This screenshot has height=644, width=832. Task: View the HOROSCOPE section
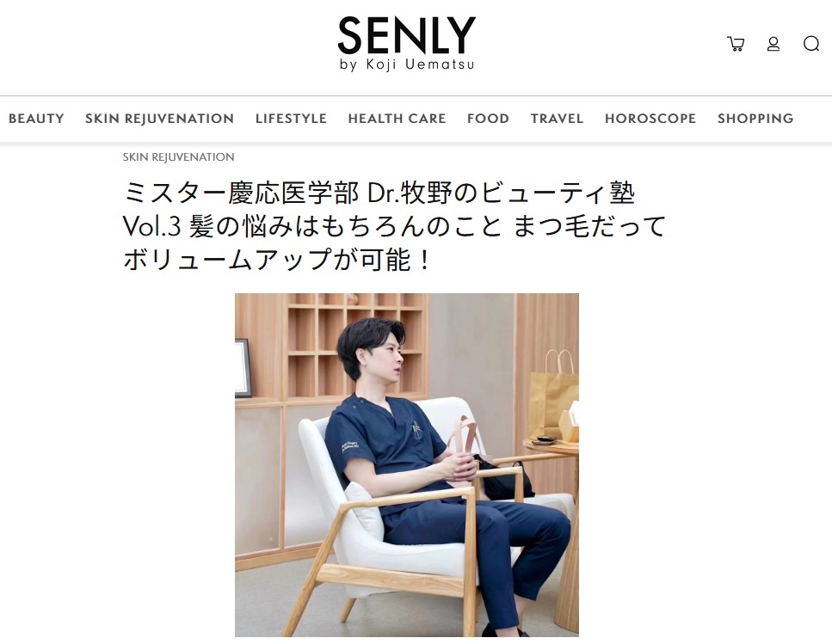650,118
